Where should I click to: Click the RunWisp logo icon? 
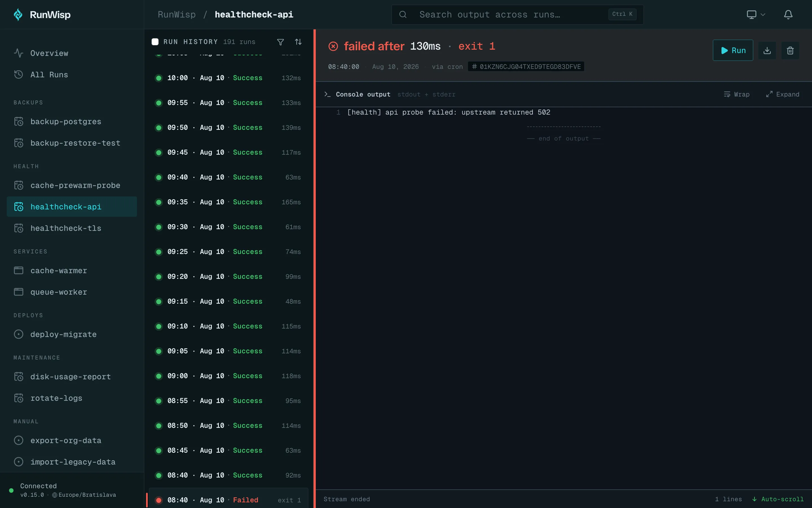pos(18,14)
